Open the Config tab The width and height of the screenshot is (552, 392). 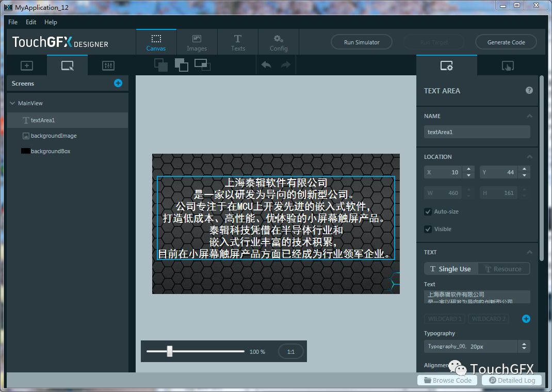point(279,42)
